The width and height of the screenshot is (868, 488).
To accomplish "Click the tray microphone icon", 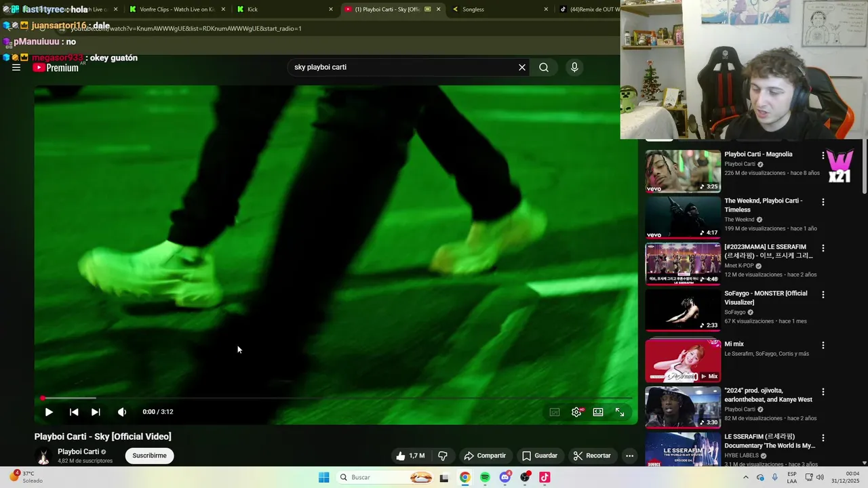I will point(775,477).
